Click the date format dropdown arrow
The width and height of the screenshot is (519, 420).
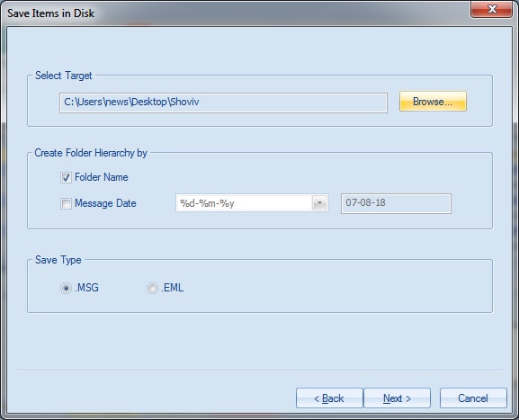click(x=319, y=203)
